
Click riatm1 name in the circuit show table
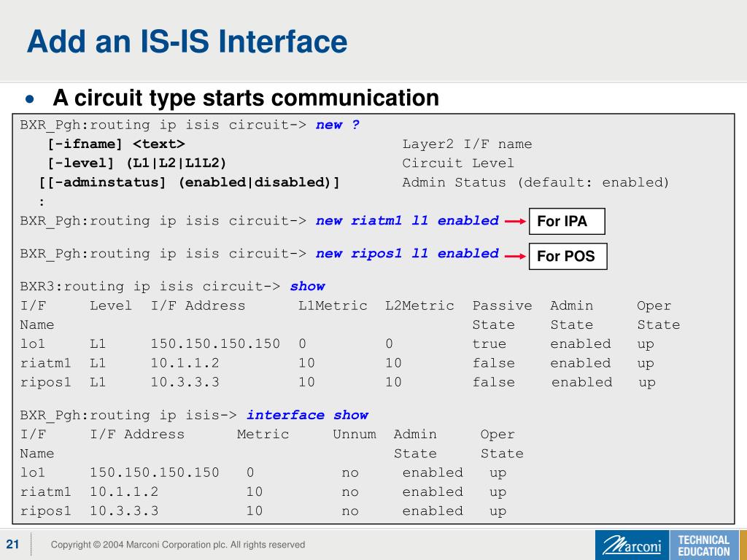tap(45, 363)
